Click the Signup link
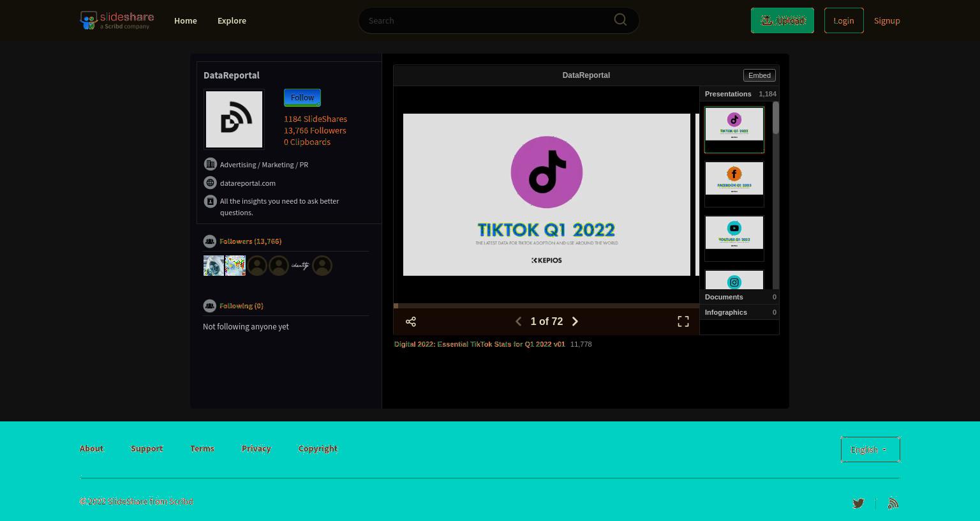980x521 pixels. (x=887, y=20)
